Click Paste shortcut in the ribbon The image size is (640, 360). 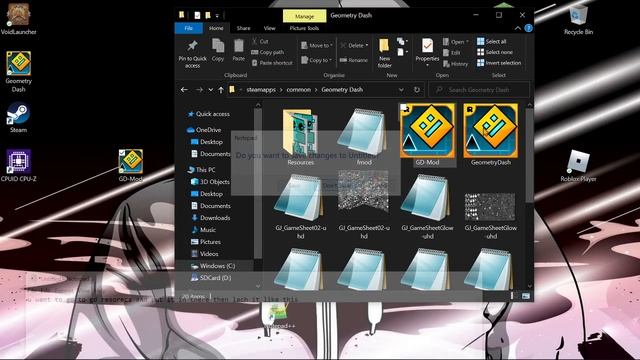[x=272, y=63]
